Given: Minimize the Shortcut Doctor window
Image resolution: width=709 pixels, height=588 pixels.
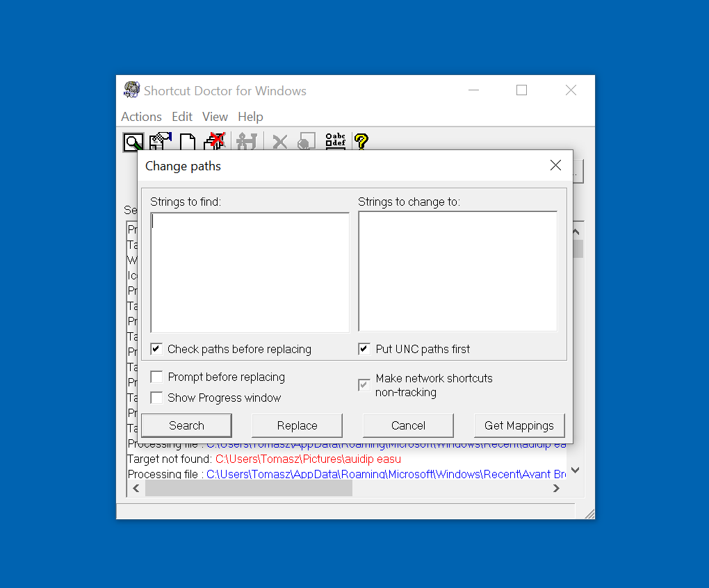Looking at the screenshot, I should coord(473,90).
